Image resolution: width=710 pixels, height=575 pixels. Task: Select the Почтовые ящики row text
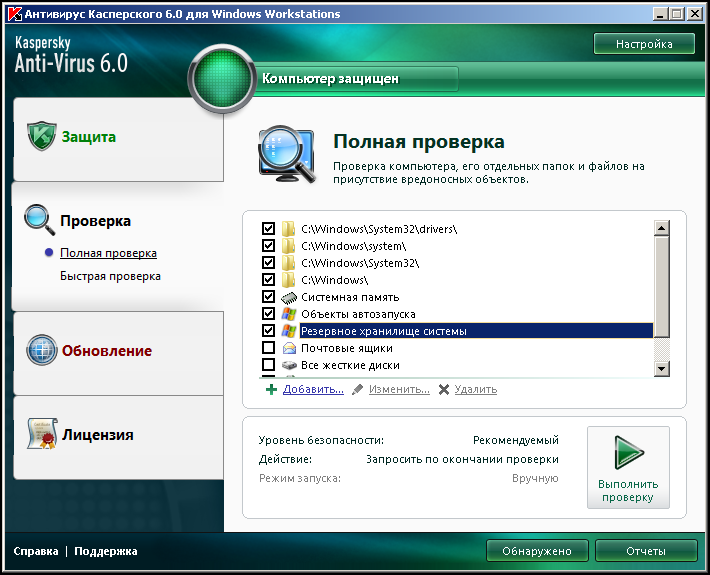tap(347, 348)
